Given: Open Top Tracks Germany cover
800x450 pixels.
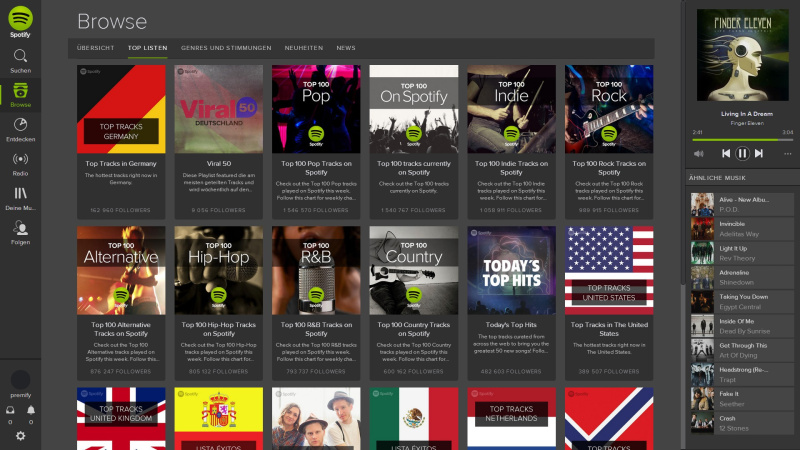Looking at the screenshot, I should pos(121,109).
